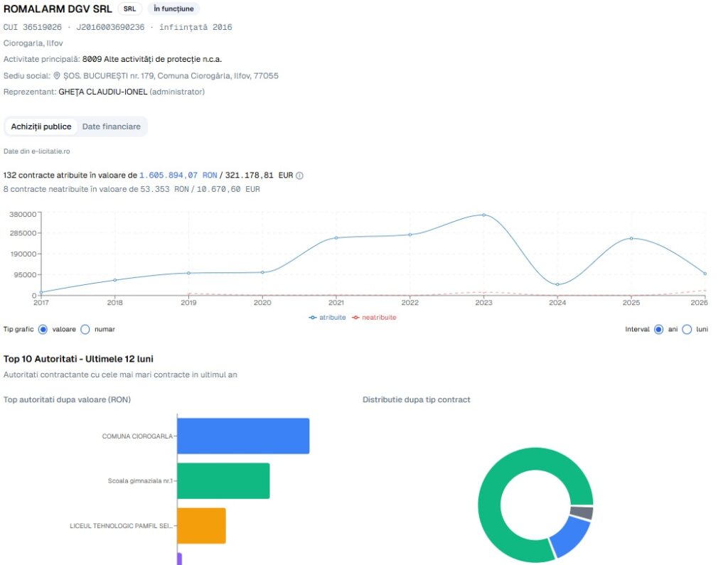Switch to the Date financiare tab
Image resolution: width=728 pixels, height=565 pixels.
tap(112, 127)
